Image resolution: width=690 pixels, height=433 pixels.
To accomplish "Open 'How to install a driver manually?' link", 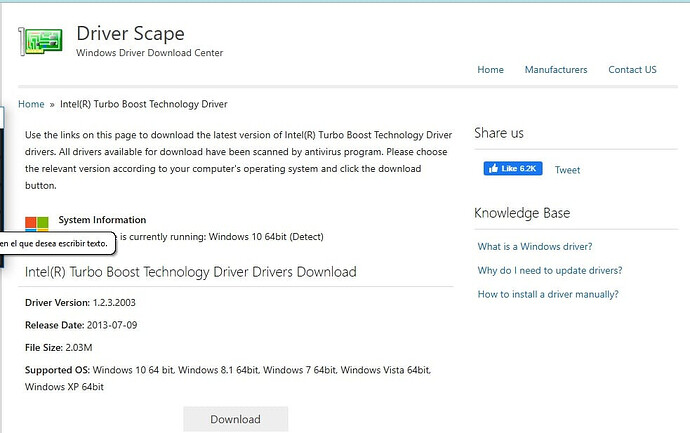I will (x=548, y=294).
